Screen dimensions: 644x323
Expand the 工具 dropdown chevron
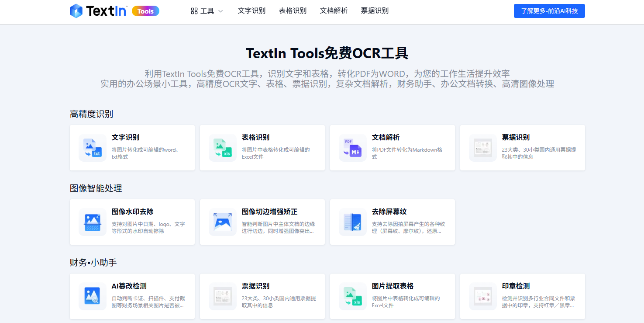pyautogui.click(x=220, y=11)
